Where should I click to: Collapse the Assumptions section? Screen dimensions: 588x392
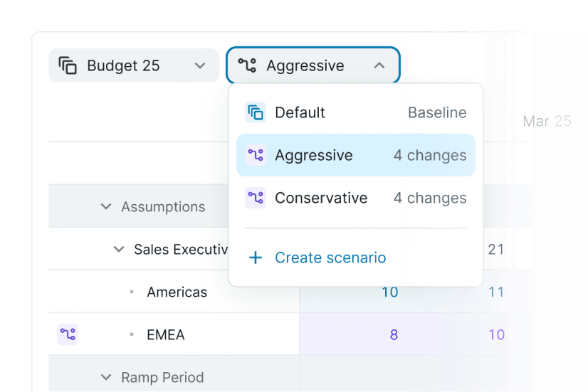[x=106, y=207]
